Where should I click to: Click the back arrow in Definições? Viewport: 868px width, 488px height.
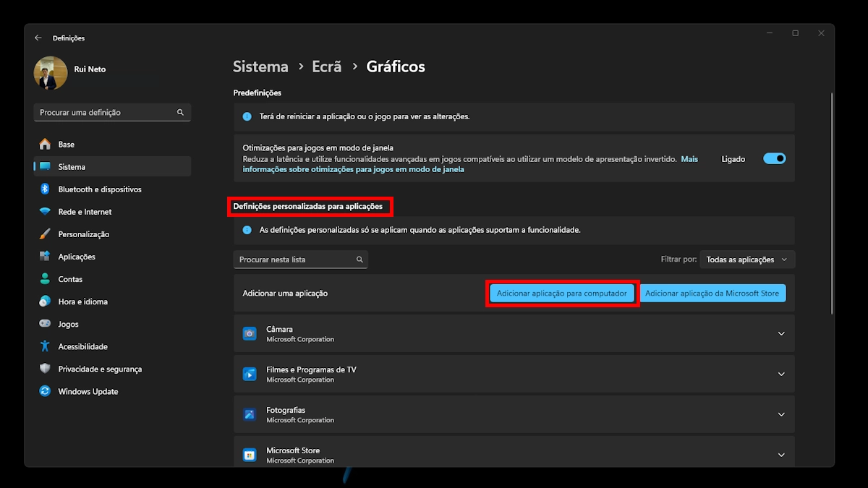click(x=38, y=38)
